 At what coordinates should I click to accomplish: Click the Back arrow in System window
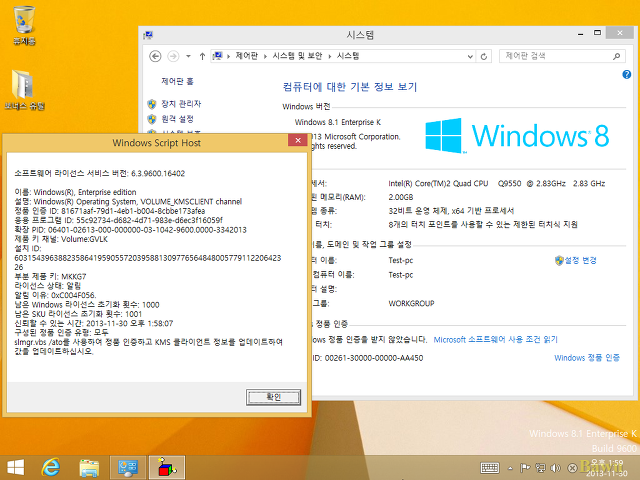coord(155,56)
